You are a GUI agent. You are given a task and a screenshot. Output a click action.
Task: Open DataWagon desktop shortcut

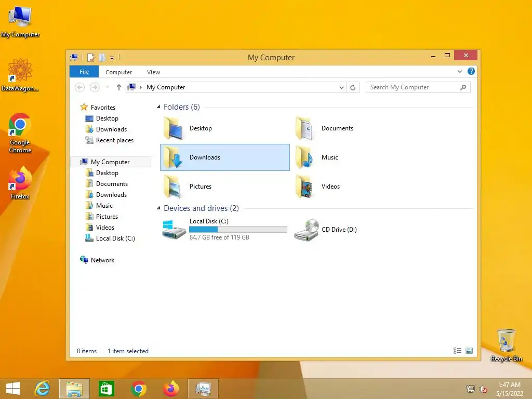pos(20,75)
